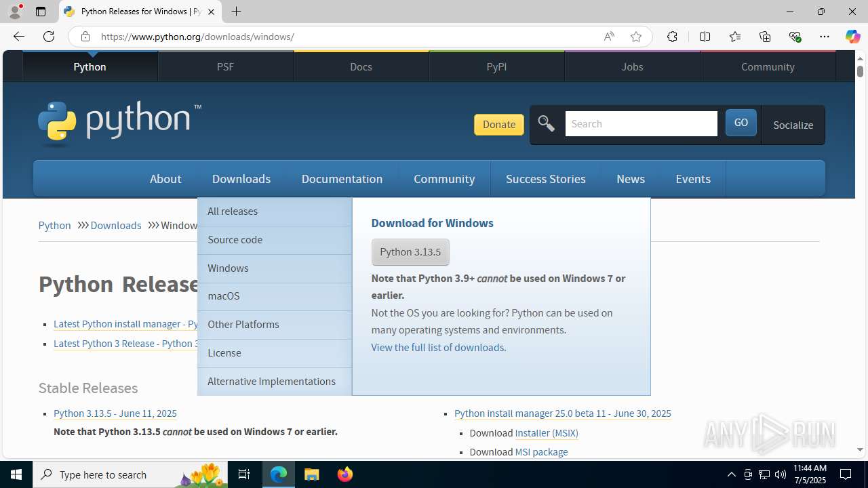
Task: Focus the python.org Search field
Action: 641,124
